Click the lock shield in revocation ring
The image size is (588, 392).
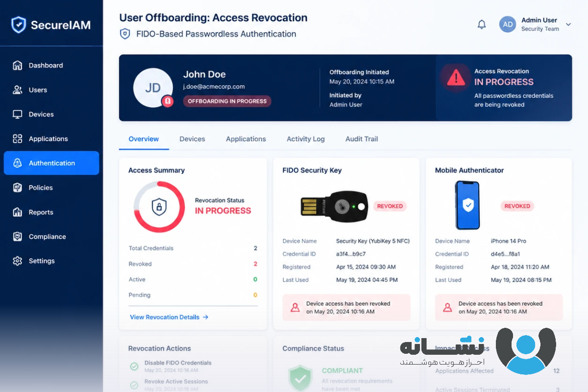pos(159,207)
